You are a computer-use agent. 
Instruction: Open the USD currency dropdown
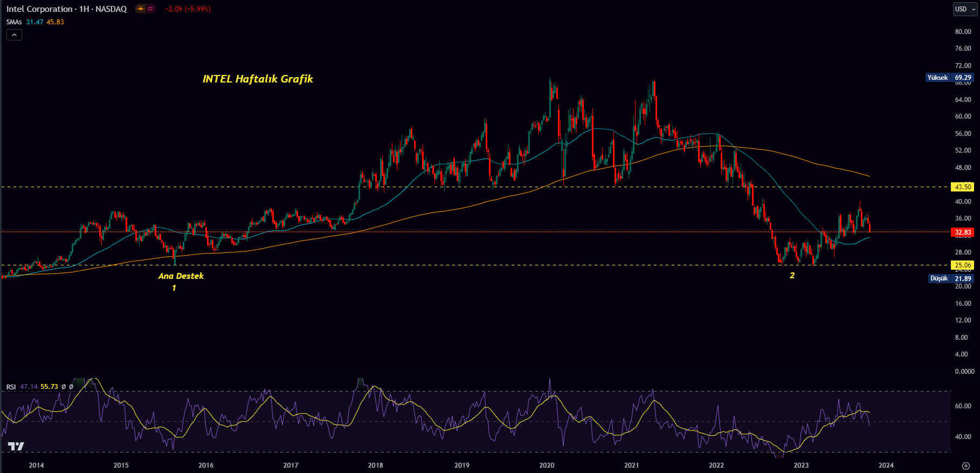964,9
